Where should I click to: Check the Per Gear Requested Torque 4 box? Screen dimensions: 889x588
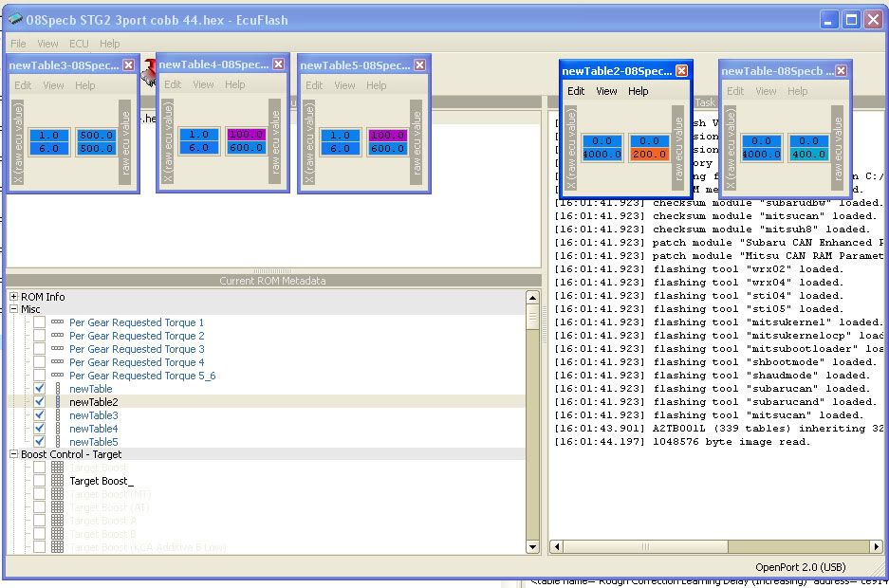pyautogui.click(x=39, y=362)
